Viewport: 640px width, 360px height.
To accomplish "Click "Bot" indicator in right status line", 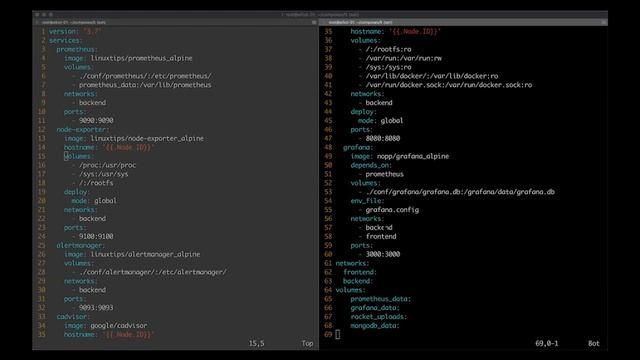I will pyautogui.click(x=594, y=344).
